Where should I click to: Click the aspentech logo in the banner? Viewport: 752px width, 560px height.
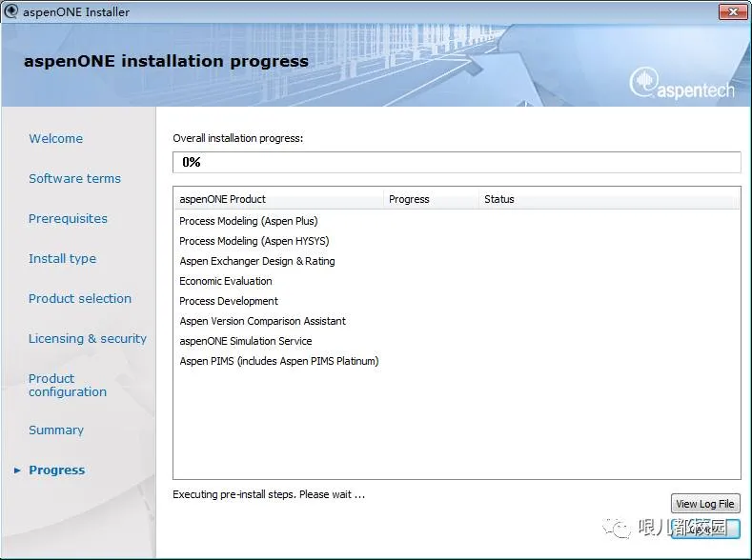[681, 84]
